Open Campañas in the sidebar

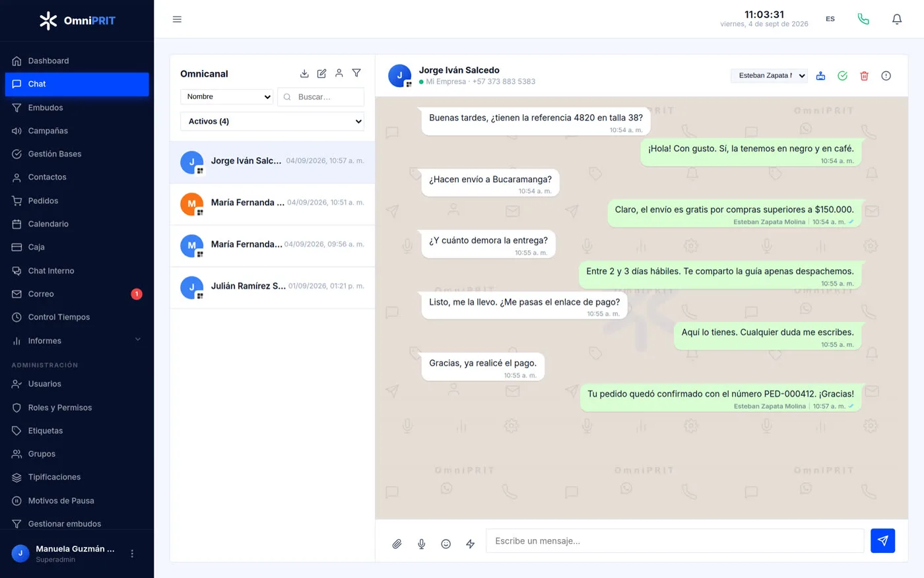[77, 131]
